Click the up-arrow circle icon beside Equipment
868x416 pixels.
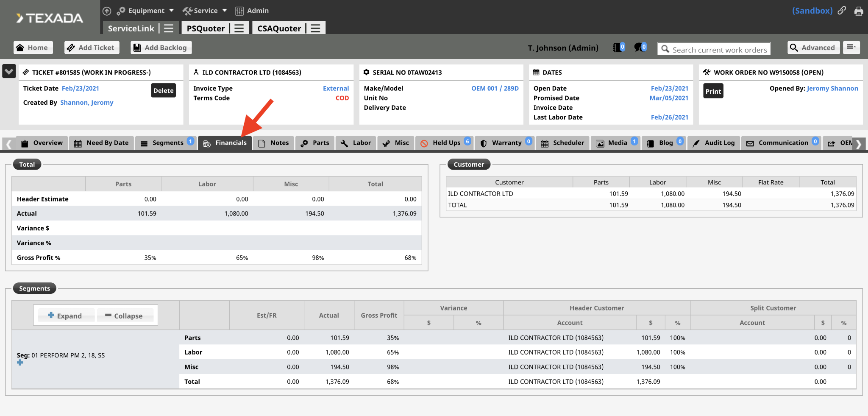tap(107, 11)
